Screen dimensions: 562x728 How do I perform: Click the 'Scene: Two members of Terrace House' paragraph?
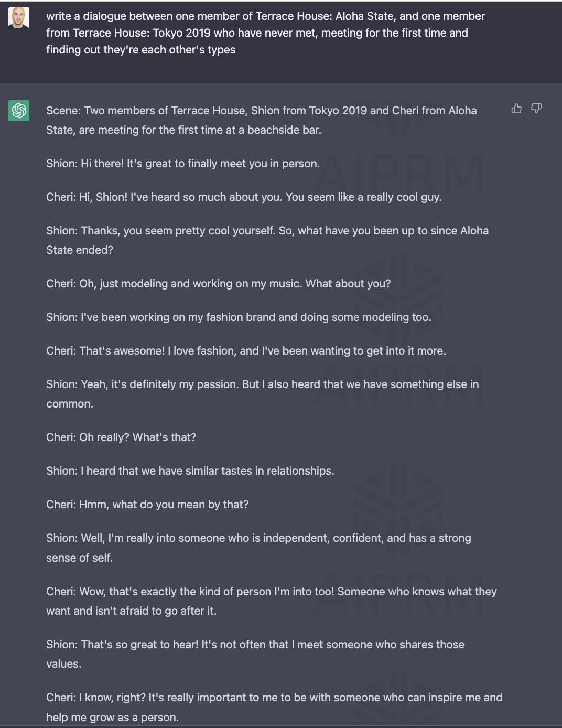261,120
